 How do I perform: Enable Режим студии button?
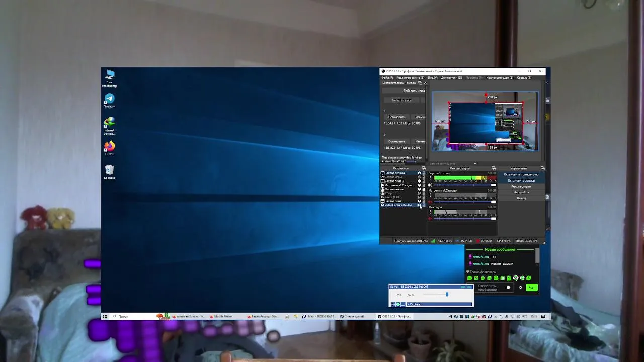click(x=521, y=187)
